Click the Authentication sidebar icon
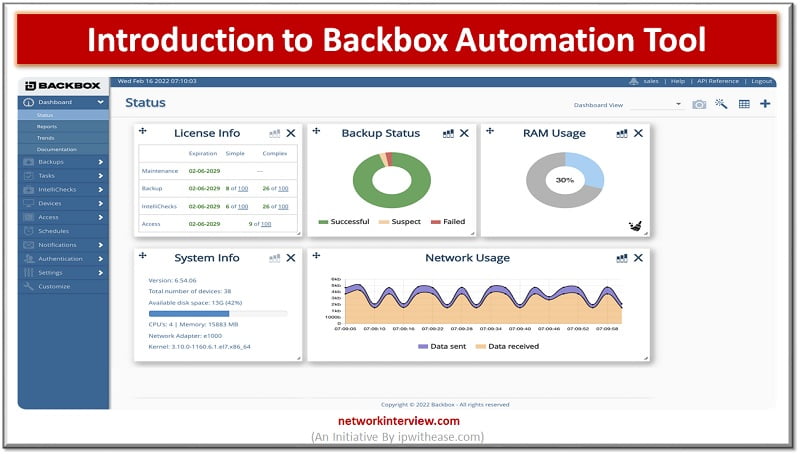This screenshot has width=800, height=455. (29, 259)
